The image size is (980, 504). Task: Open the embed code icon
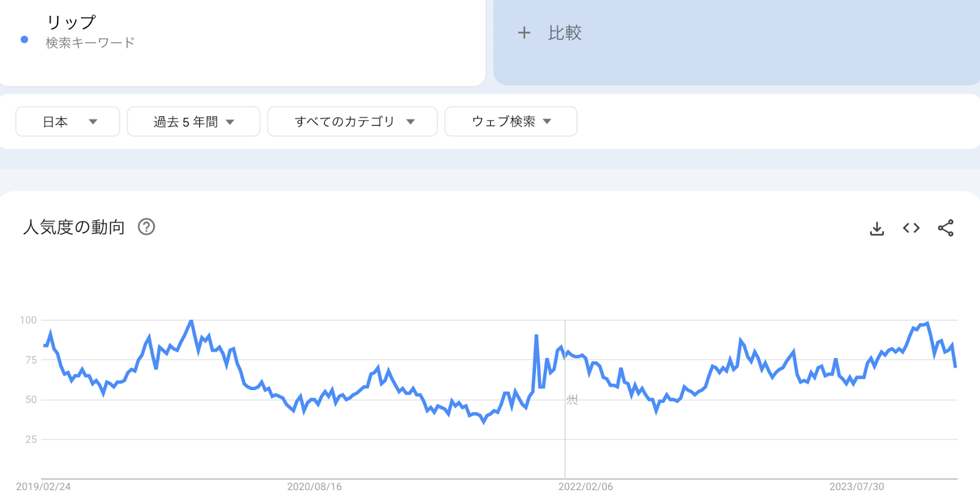tap(911, 228)
